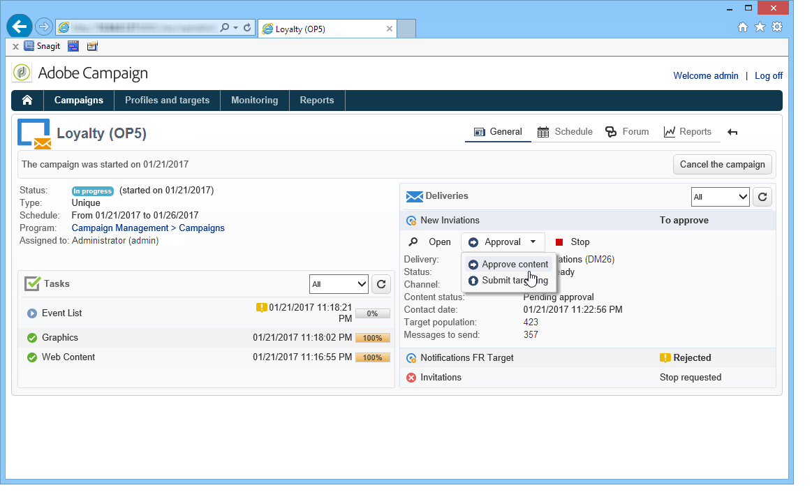The height and width of the screenshot is (504, 812).
Task: Click Welcome admin link
Action: click(x=705, y=75)
